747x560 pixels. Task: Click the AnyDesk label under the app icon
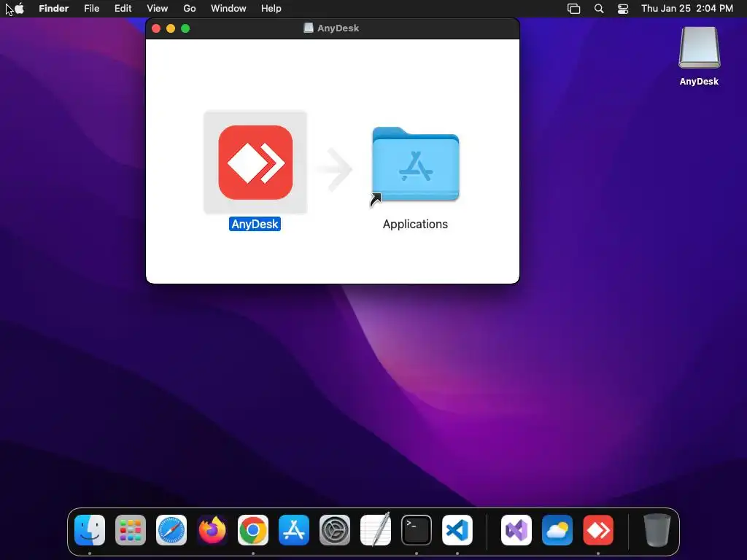[255, 225]
